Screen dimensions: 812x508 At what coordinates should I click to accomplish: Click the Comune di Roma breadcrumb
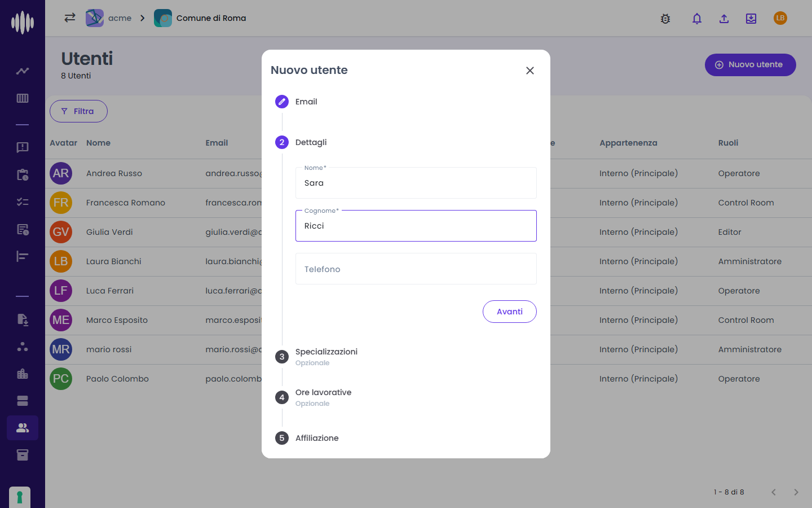point(200,18)
